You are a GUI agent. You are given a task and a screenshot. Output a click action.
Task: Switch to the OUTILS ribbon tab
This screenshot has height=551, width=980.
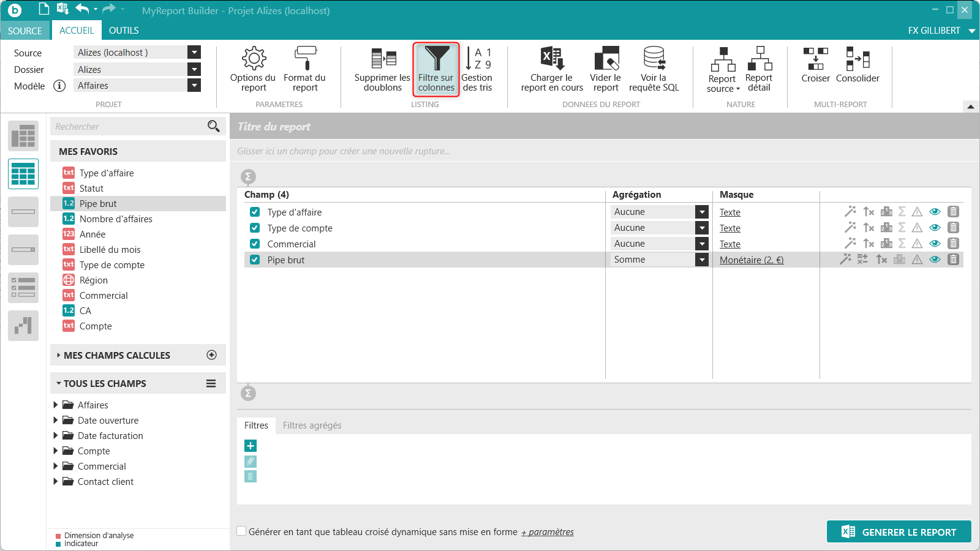pos(124,31)
